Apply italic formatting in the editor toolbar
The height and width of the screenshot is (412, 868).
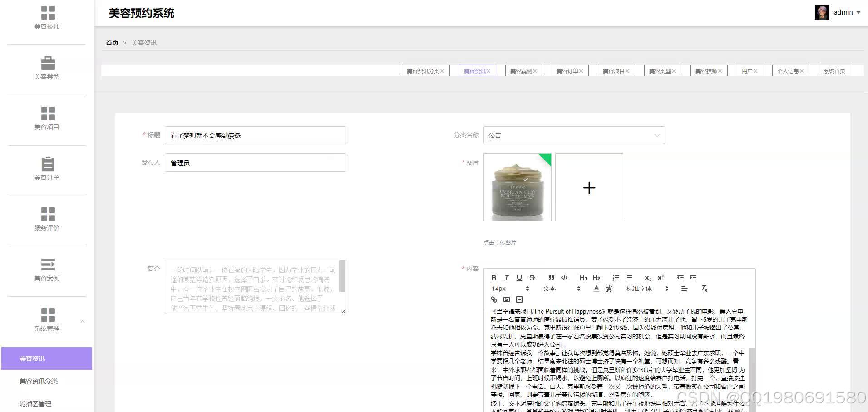506,278
